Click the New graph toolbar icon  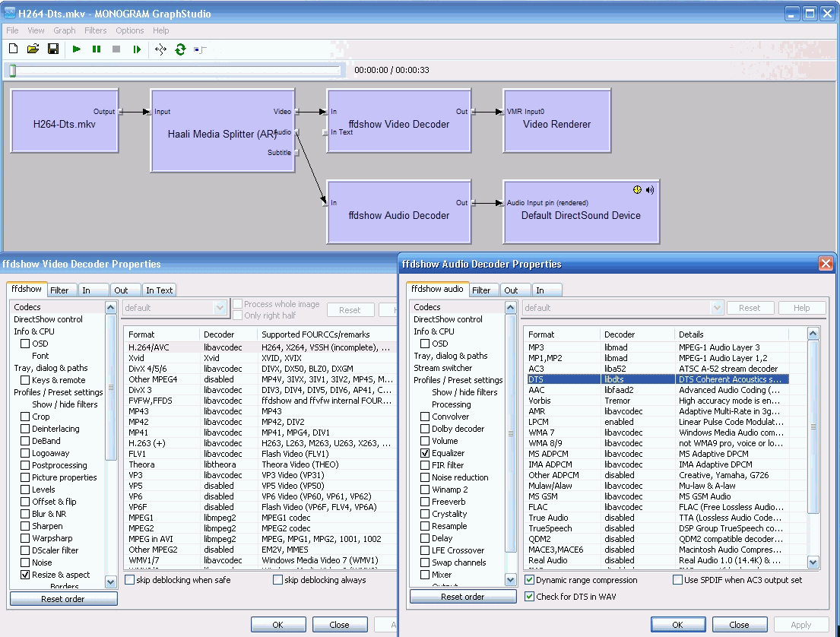14,49
